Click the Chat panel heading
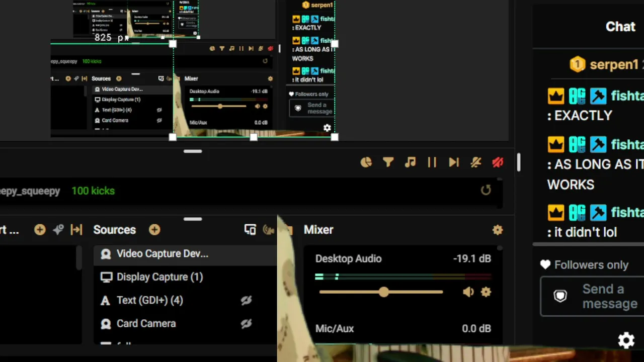 point(620,27)
